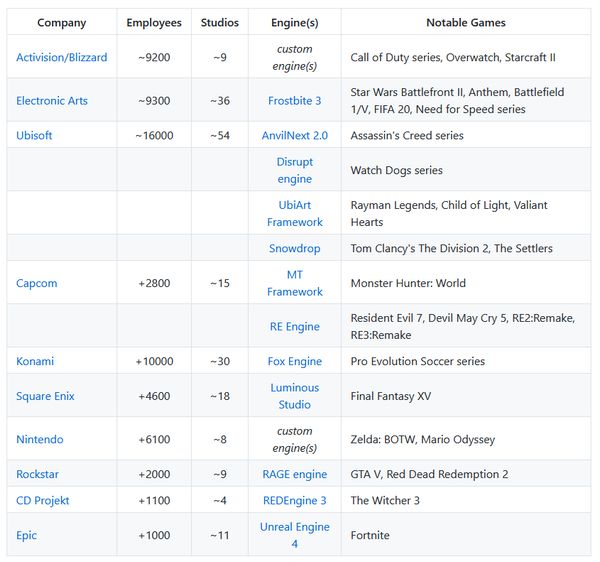The width and height of the screenshot is (600, 562).
Task: Select the ~11 studios cell
Action: 220,535
